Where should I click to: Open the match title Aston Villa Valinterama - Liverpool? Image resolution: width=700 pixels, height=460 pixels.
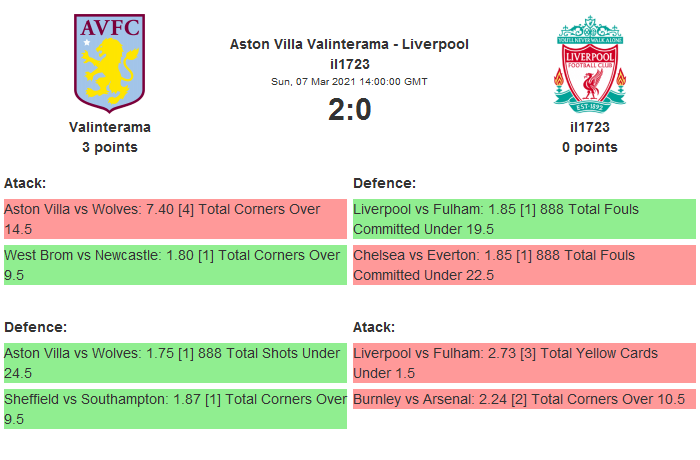pyautogui.click(x=349, y=44)
